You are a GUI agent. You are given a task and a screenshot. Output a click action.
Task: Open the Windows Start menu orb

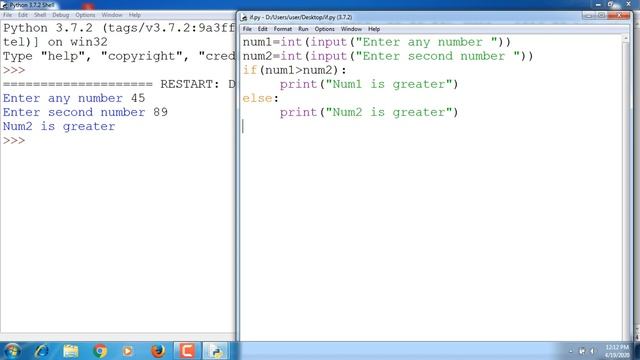tap(12, 351)
